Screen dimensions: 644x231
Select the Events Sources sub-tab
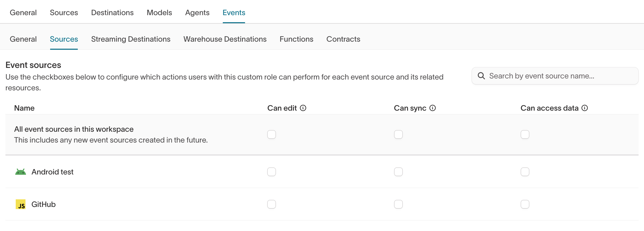pyautogui.click(x=64, y=39)
